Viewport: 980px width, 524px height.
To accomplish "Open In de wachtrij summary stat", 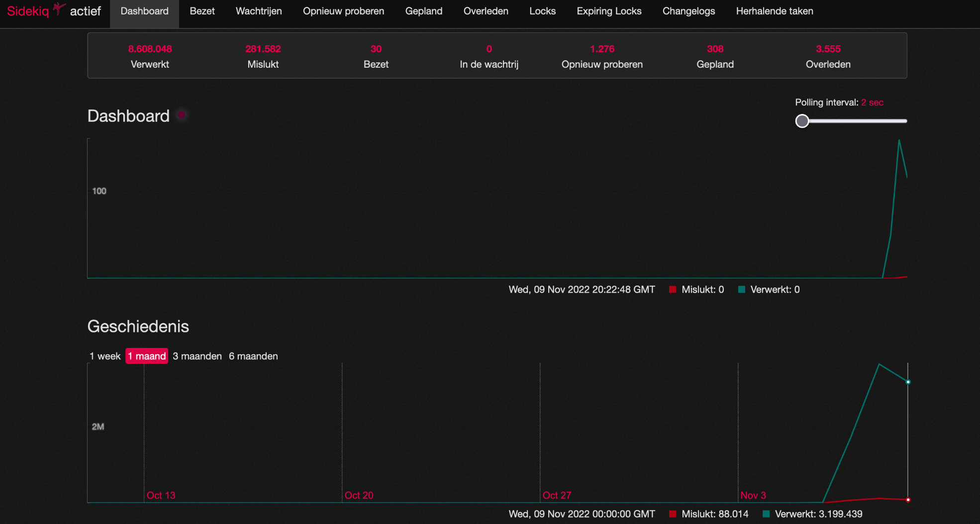I will (489, 56).
